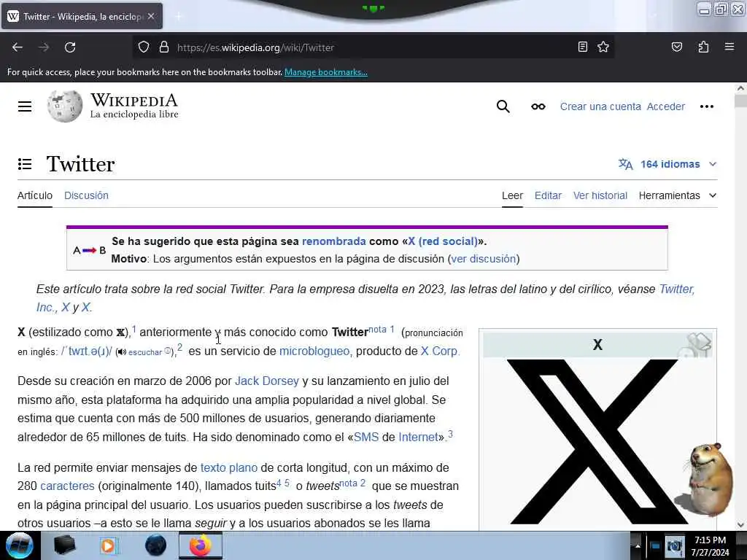747x560 pixels.
Task: Close the Twitter Wikipedia tab
Action: [151, 16]
